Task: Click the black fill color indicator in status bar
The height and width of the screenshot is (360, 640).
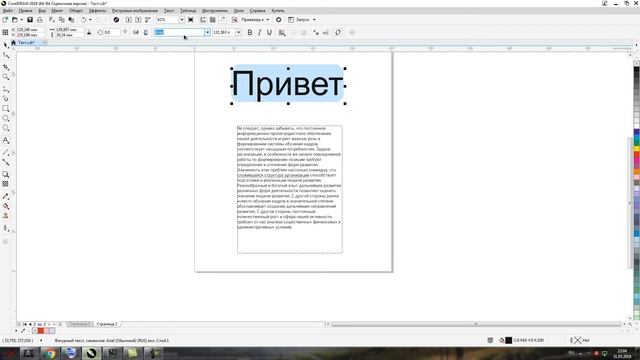Action: coord(509,340)
